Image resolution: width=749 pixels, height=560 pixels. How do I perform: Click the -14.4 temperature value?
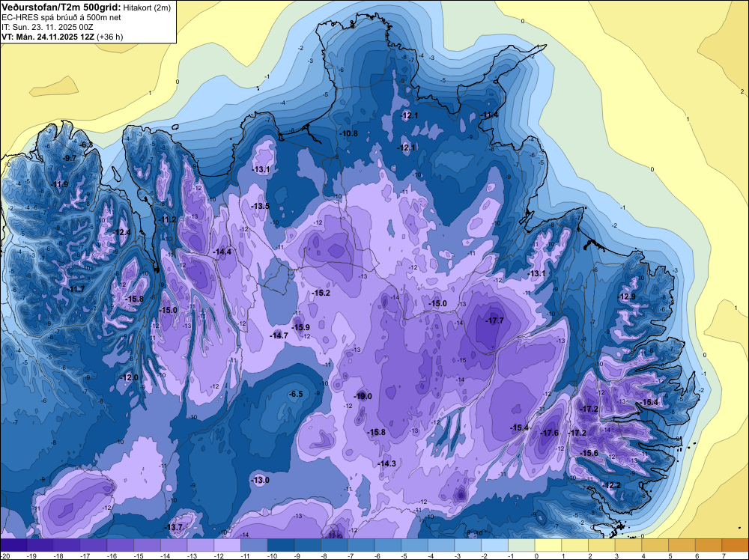[222, 252]
